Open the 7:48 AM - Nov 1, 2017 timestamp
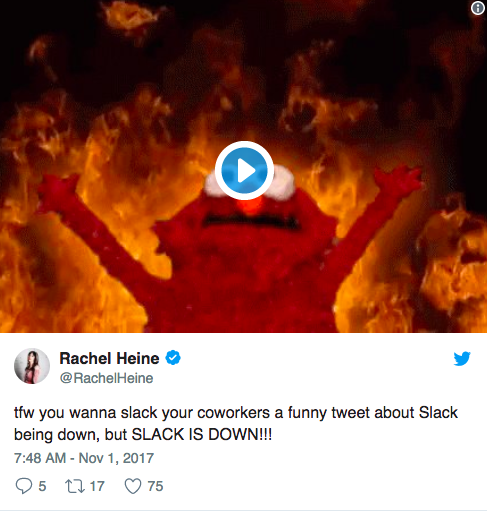The image size is (487, 513). [x=84, y=458]
